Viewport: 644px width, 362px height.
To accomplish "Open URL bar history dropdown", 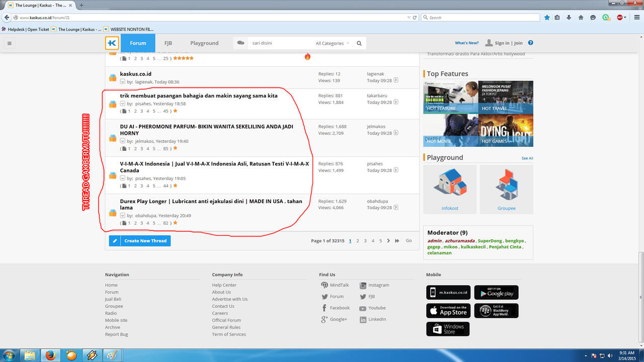I will (x=409, y=17).
